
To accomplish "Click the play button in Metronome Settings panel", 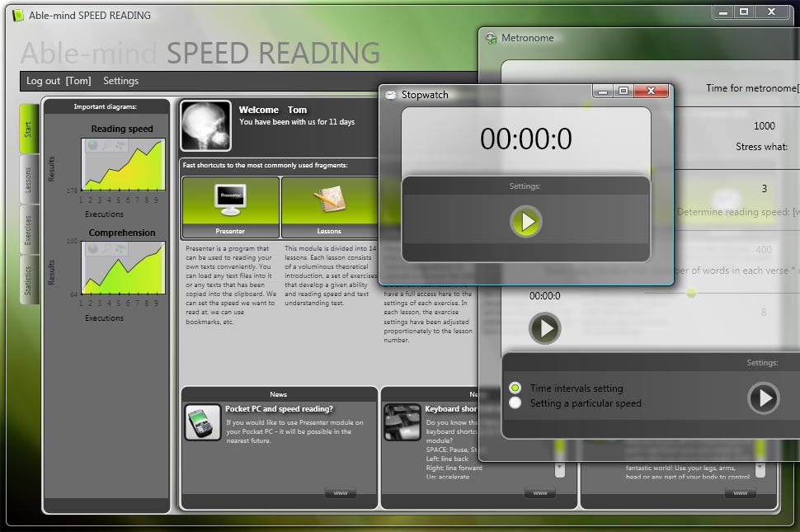I will click(764, 398).
